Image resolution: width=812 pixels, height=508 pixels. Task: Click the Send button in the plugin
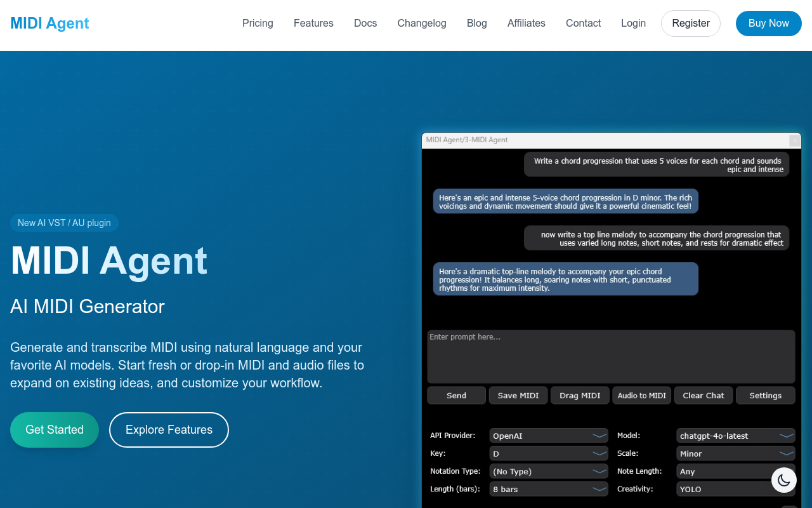pos(456,396)
